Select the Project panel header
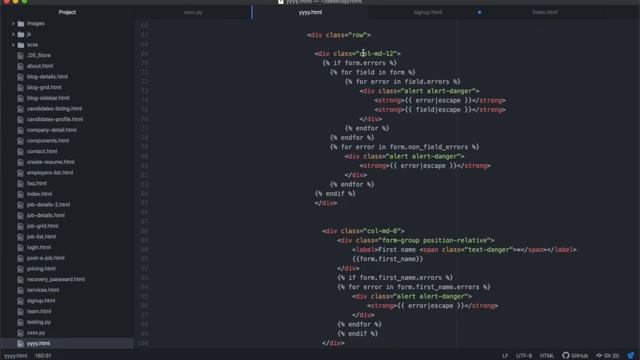 [67, 12]
